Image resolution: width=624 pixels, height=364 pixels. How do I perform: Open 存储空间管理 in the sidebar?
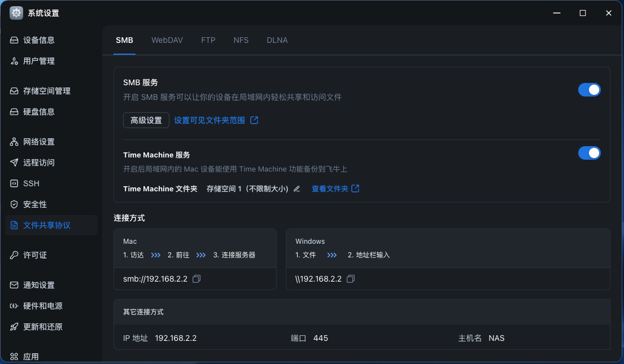coord(51,91)
